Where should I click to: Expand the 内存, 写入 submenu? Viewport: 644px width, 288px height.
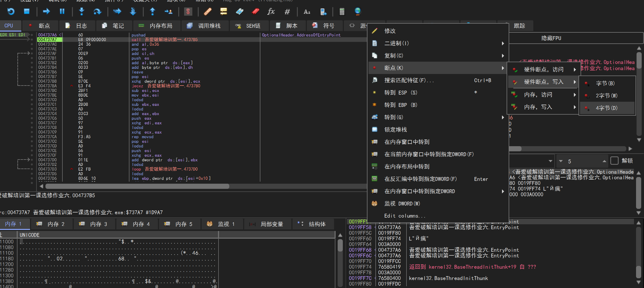point(543,107)
